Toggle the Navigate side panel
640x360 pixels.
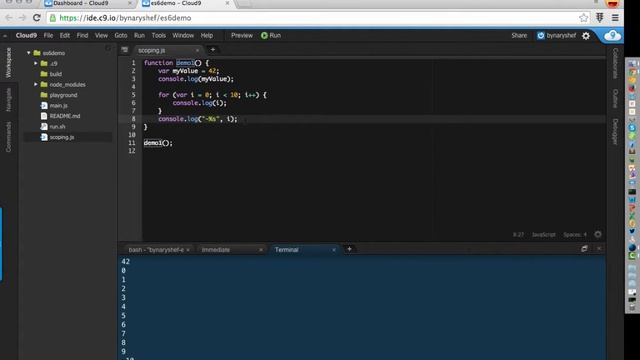point(8,100)
